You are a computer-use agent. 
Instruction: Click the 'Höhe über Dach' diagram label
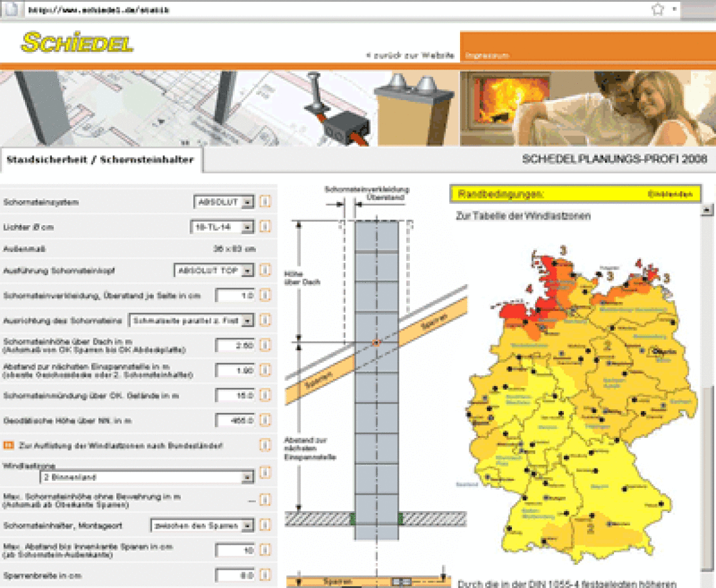(x=302, y=278)
